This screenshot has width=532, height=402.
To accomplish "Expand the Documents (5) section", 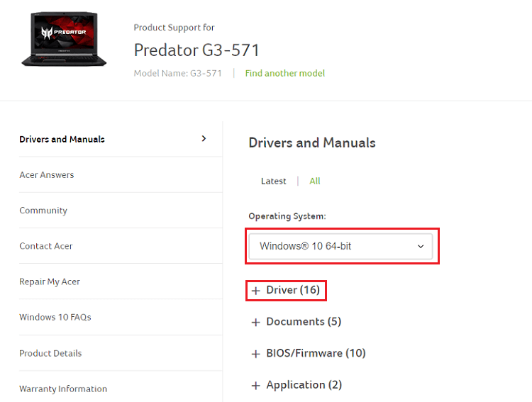I will (x=297, y=322).
